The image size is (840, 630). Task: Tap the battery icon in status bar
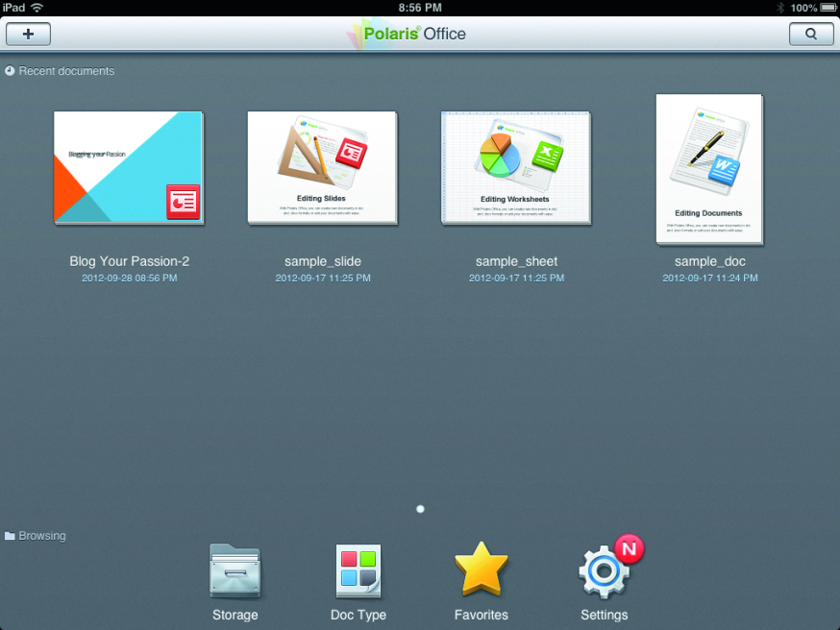click(x=828, y=8)
